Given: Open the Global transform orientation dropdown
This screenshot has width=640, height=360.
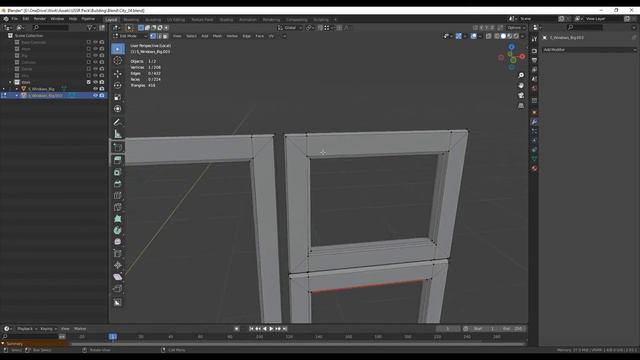Looking at the screenshot, I should [x=290, y=28].
